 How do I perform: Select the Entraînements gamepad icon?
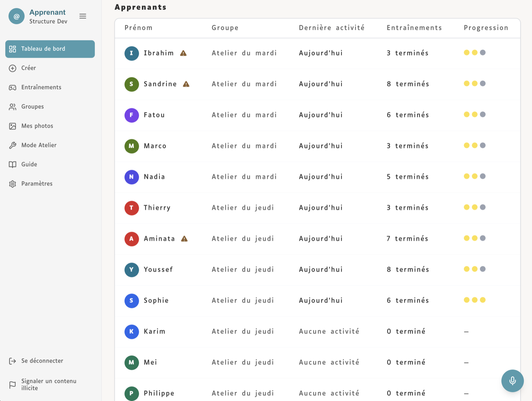point(12,87)
